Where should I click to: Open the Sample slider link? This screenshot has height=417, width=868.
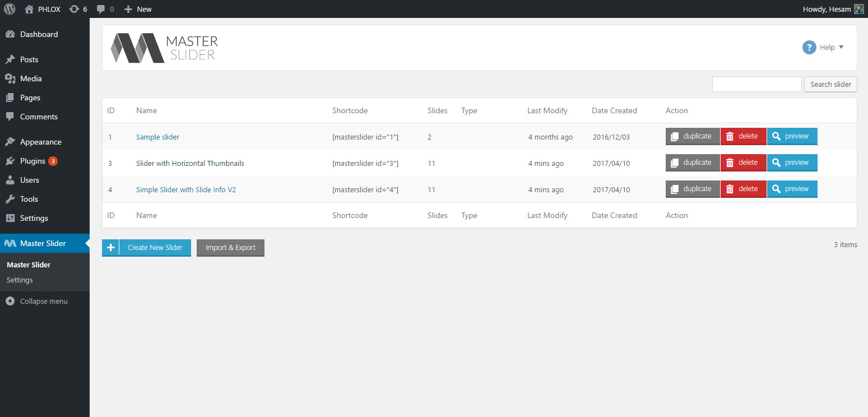click(158, 137)
